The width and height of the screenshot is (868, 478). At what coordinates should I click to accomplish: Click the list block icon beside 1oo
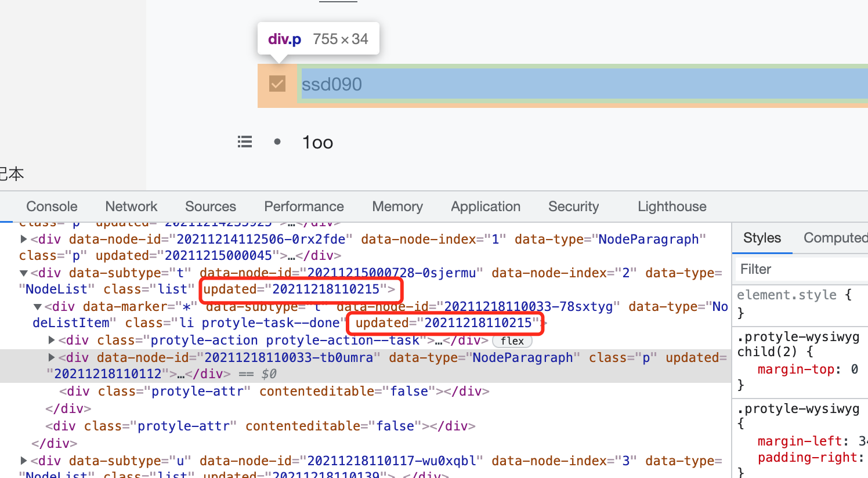(245, 142)
